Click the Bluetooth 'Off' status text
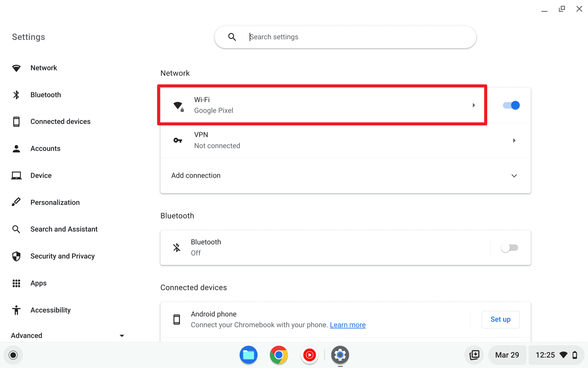Viewport: 588px width, 368px height. click(196, 253)
